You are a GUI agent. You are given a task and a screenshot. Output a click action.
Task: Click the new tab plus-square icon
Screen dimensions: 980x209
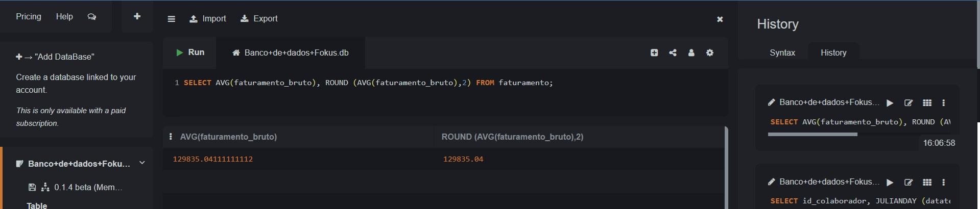coord(654,53)
